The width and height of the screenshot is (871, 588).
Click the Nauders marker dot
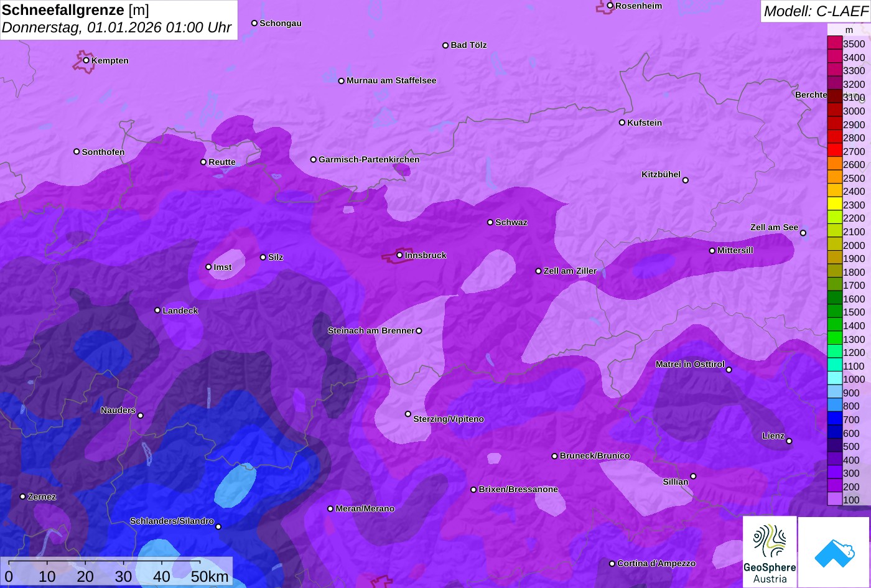[x=141, y=416]
